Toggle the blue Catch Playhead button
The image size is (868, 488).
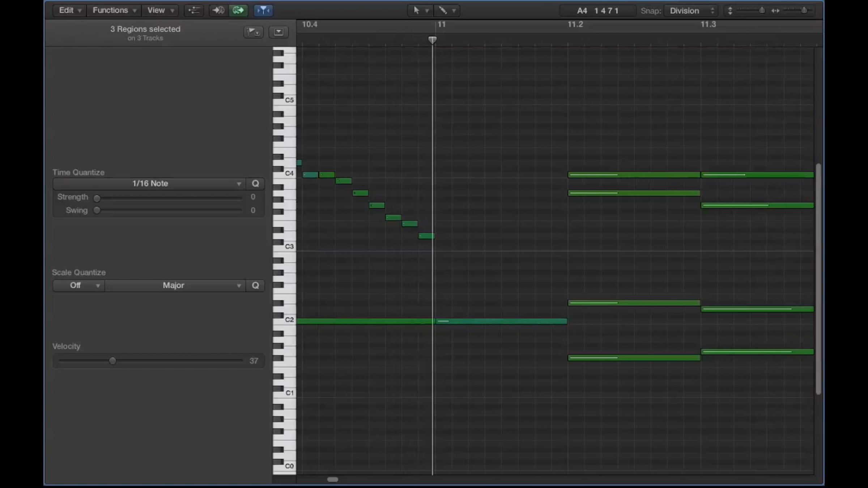[x=263, y=10]
